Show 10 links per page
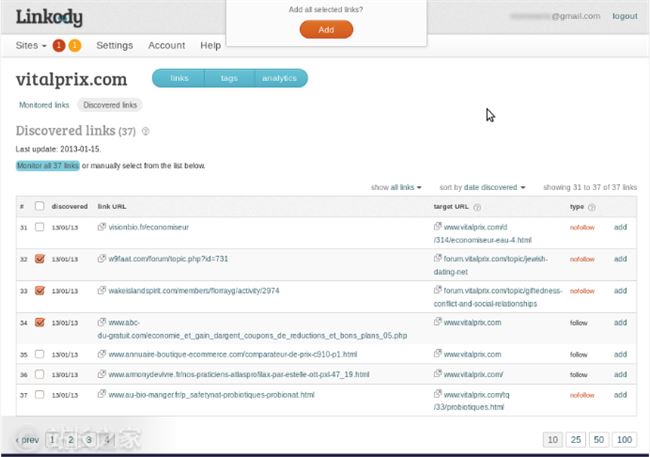 (x=553, y=440)
